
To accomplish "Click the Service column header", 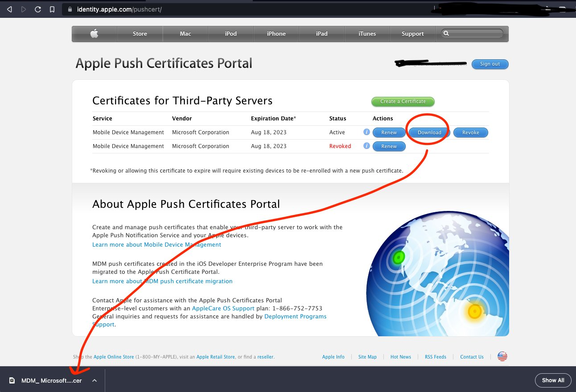I will 103,118.
